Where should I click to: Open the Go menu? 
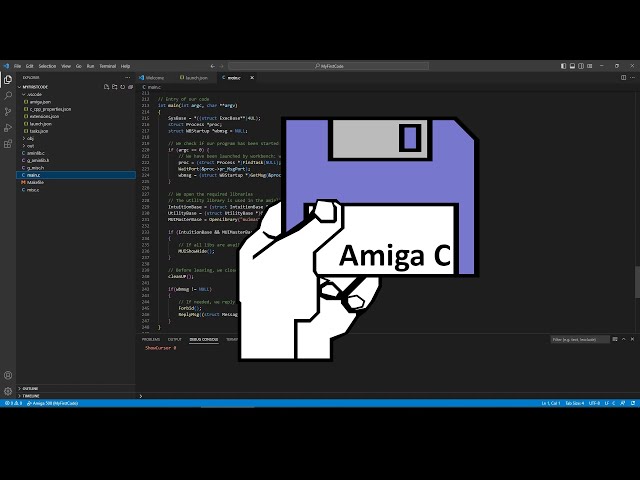pos(79,66)
